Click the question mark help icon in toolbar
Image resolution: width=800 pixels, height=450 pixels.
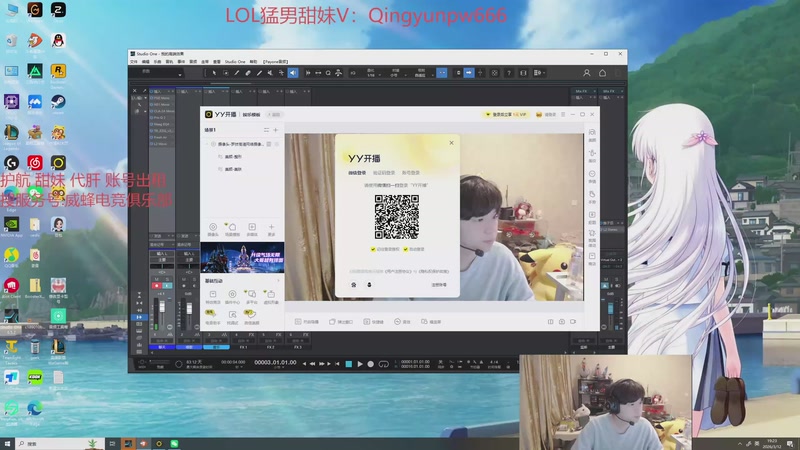pos(509,73)
